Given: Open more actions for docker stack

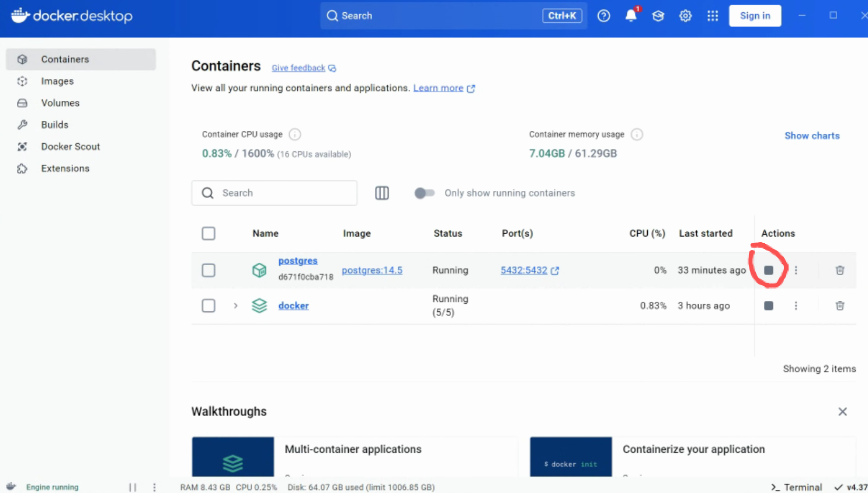Looking at the screenshot, I should (x=796, y=305).
